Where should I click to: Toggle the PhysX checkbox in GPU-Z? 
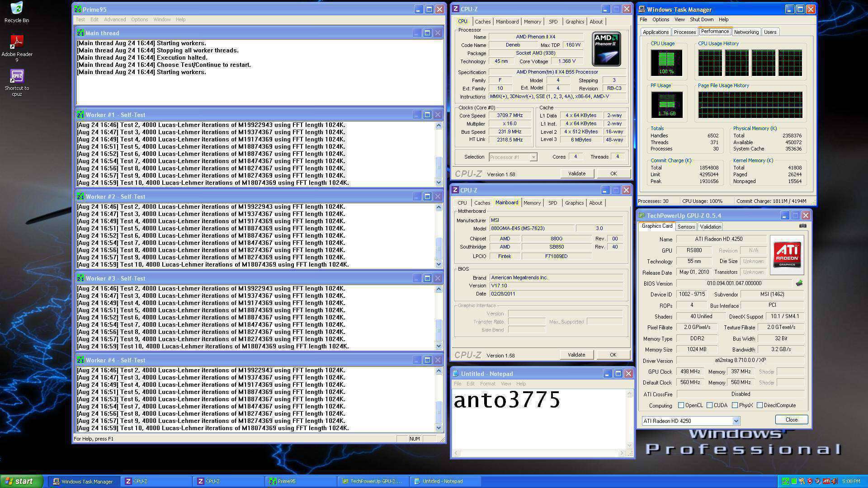pyautogui.click(x=735, y=405)
